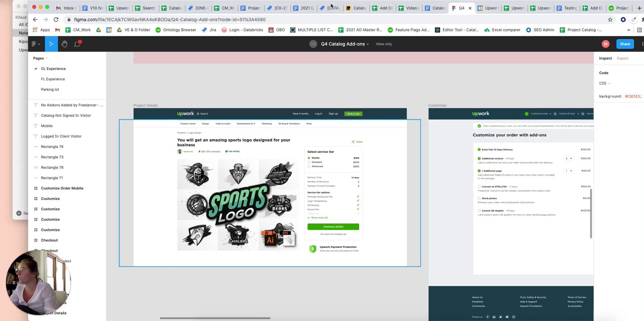644x321 pixels.
Task: Toggle the Additional revision checkbox
Action: [x=479, y=158]
